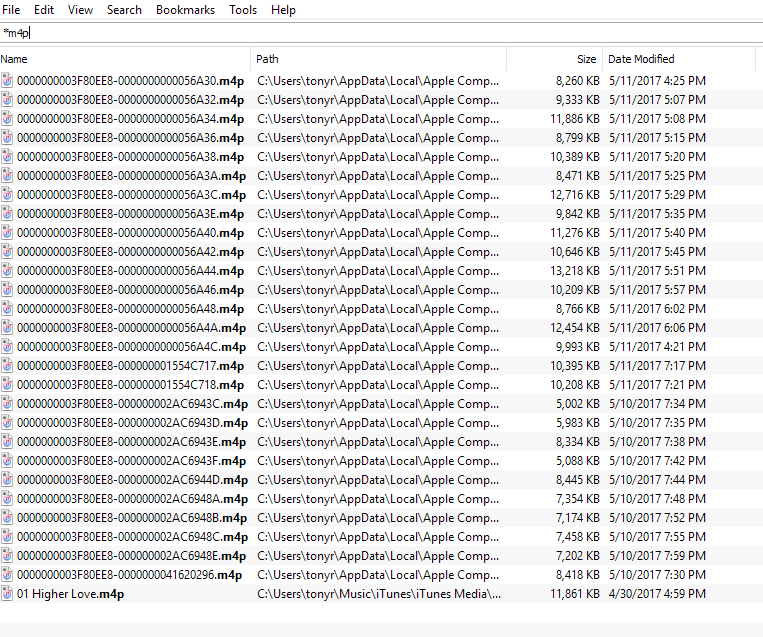The width and height of the screenshot is (763, 637).
Task: Click date 5/11/2017 4:25 PM
Action: [x=657, y=81]
